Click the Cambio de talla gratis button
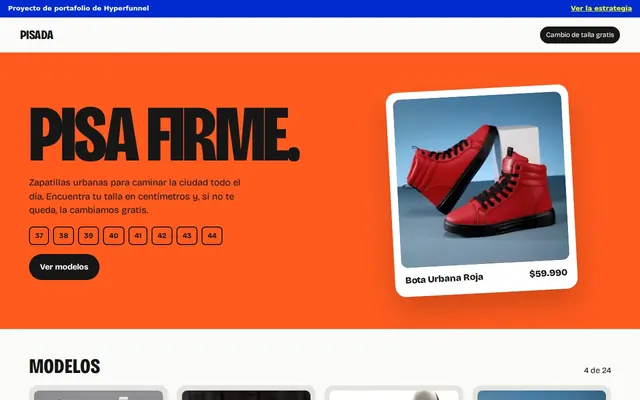The image size is (640, 400). 580,35
